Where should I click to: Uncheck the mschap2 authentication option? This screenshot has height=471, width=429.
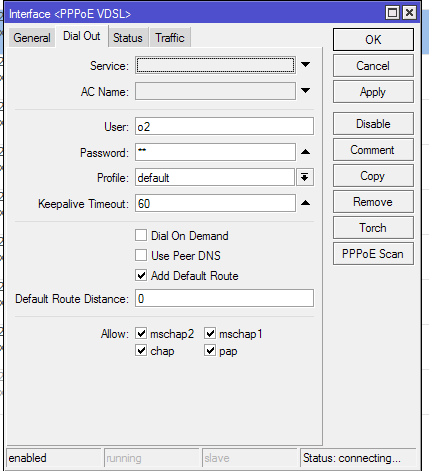point(141,333)
